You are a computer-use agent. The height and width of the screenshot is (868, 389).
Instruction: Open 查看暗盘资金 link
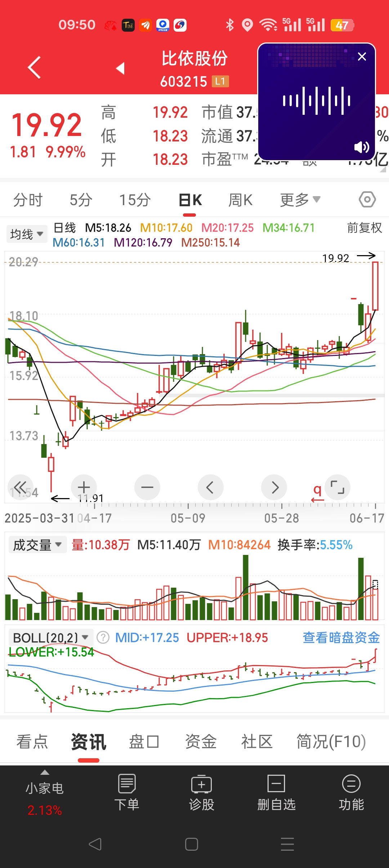coord(341,638)
